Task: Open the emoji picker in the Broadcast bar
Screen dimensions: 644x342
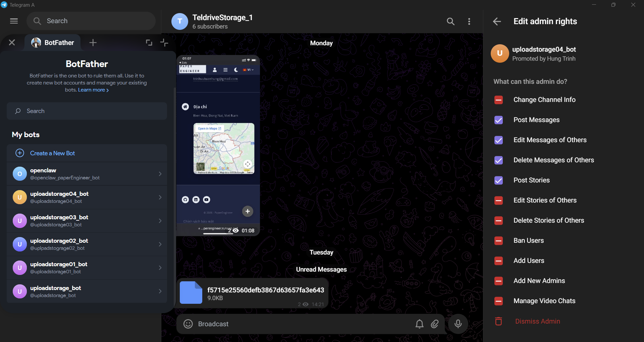Action: 188,324
